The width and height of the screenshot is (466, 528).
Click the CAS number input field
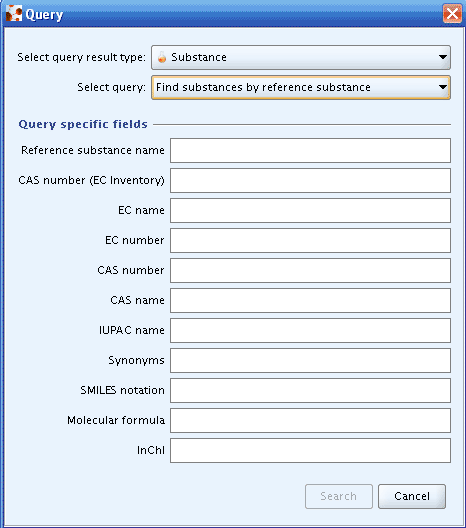[x=310, y=270]
